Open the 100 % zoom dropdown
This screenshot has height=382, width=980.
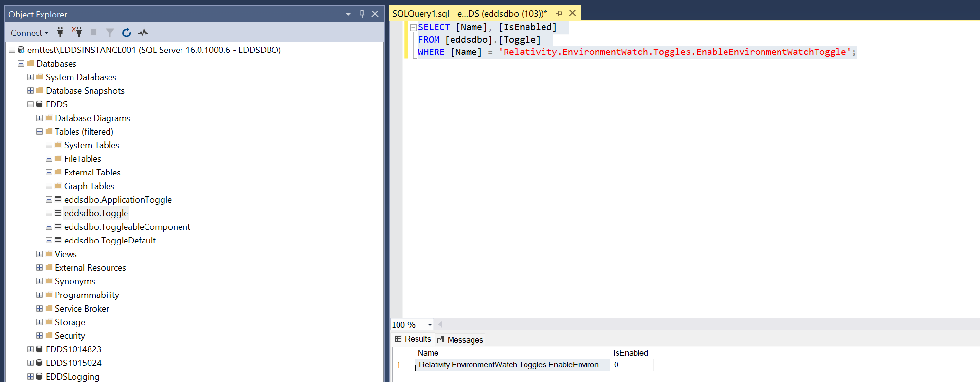coord(430,325)
